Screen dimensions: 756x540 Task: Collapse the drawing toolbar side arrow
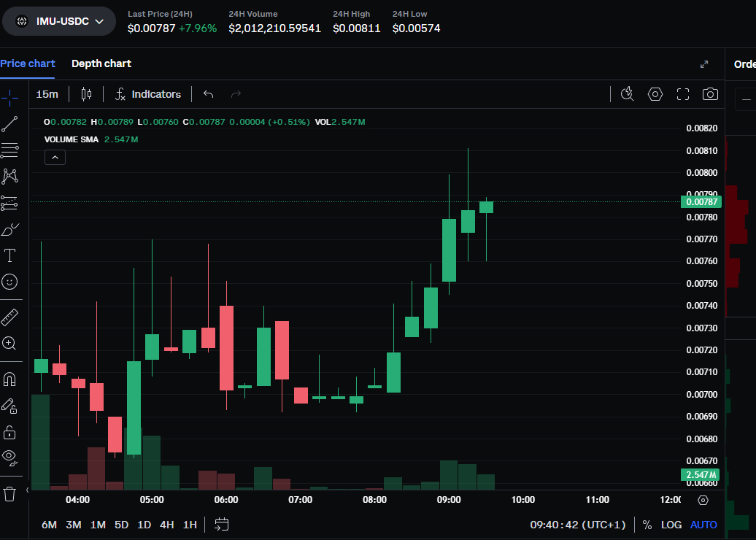[27, 490]
